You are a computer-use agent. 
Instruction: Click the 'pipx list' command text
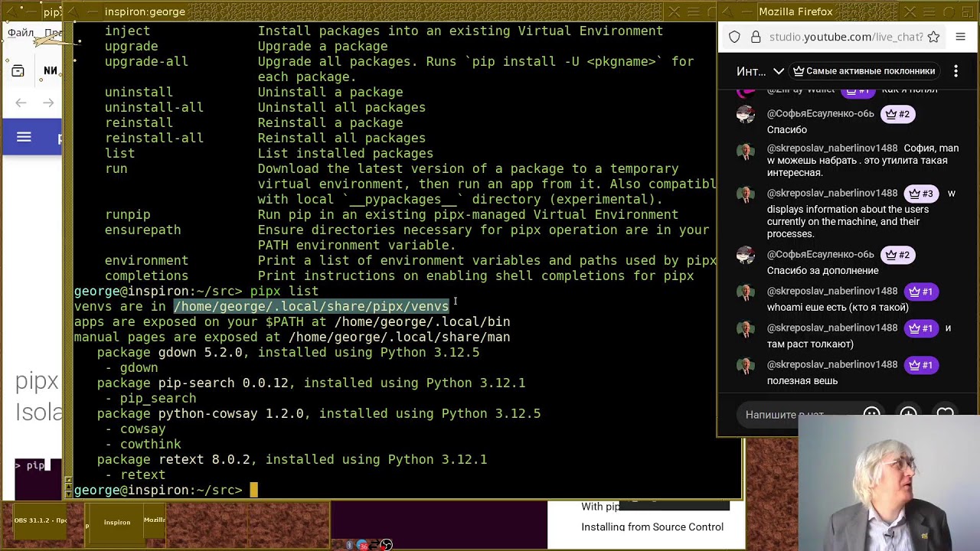pos(284,291)
